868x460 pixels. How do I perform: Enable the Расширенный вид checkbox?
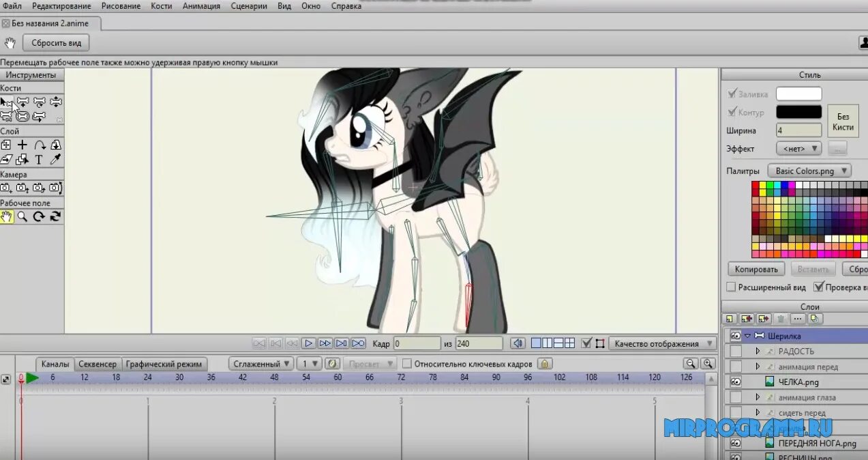point(731,287)
